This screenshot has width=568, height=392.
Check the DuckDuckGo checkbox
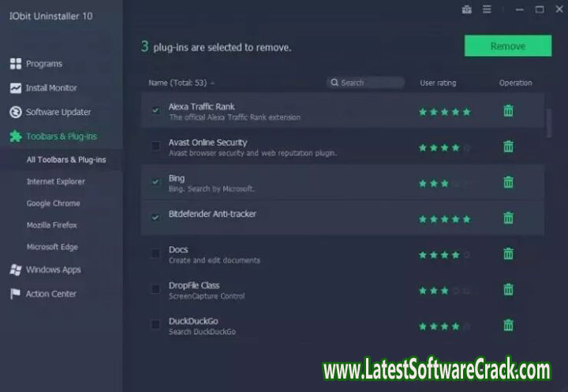click(155, 325)
